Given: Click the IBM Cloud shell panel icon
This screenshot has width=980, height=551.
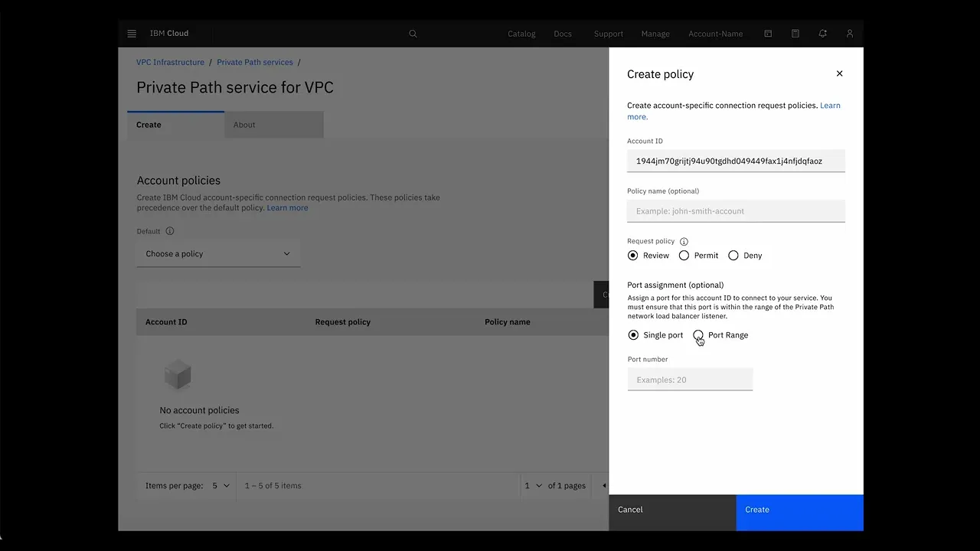Looking at the screenshot, I should tap(768, 34).
